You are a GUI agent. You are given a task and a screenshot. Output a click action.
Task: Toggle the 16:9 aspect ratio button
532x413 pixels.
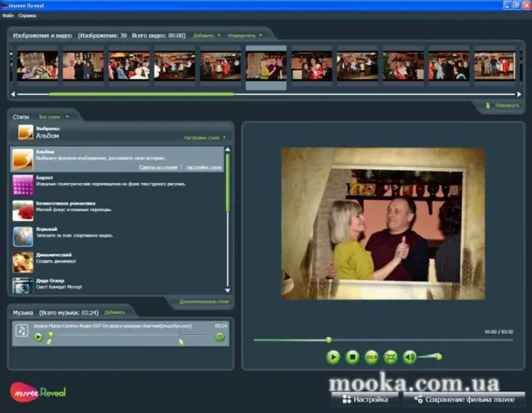point(372,356)
